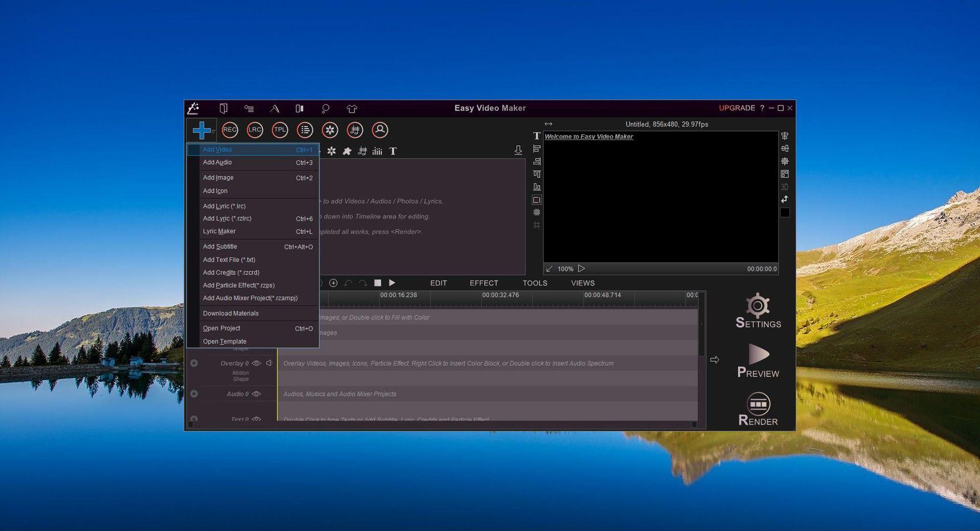Click the right arrow next to Preview

coord(714,360)
